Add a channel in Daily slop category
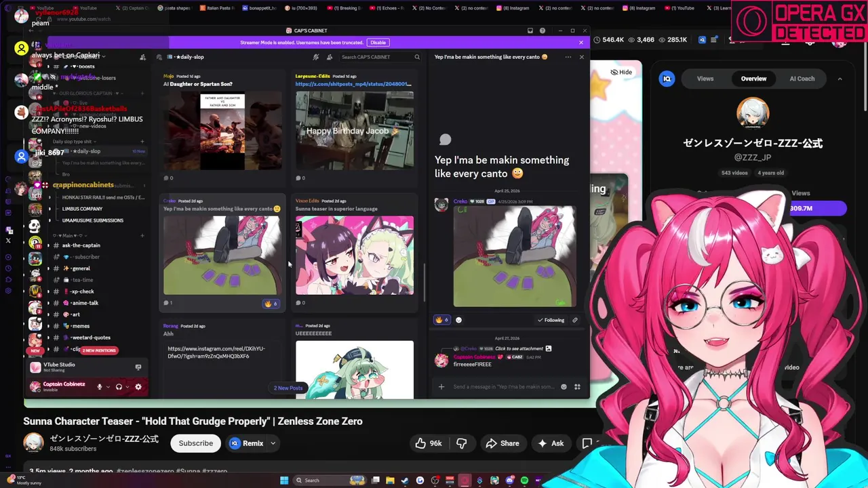This screenshot has width=868, height=488. pyautogui.click(x=142, y=142)
